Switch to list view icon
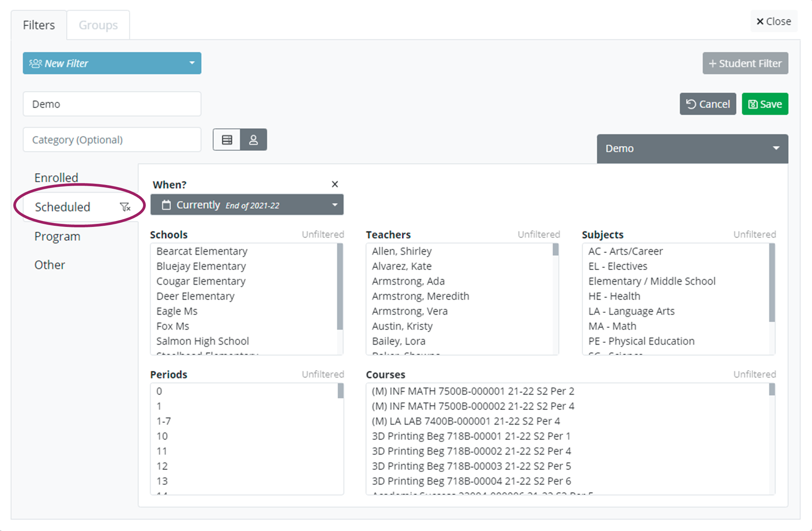This screenshot has height=531, width=812. coord(227,140)
